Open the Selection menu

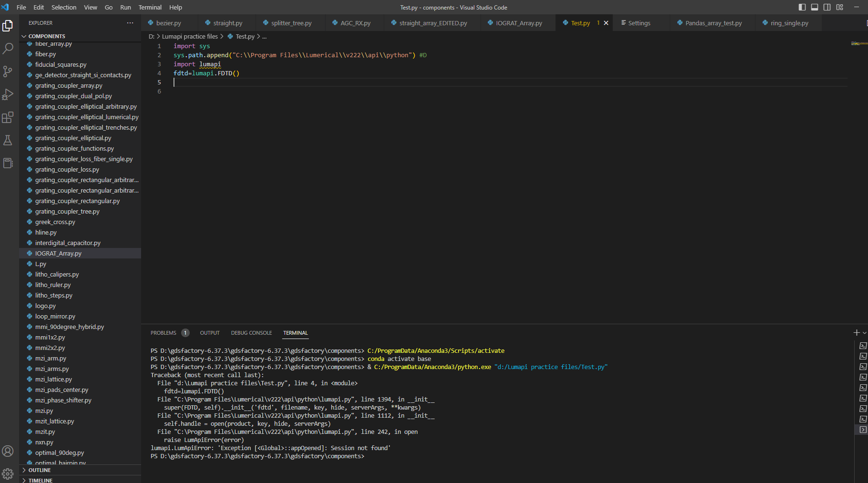tap(64, 7)
